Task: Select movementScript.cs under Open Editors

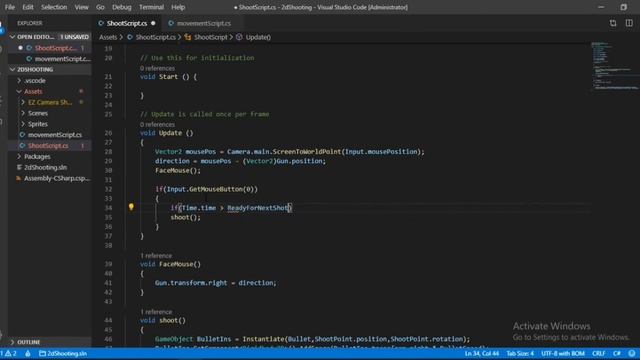Action: (x=62, y=59)
